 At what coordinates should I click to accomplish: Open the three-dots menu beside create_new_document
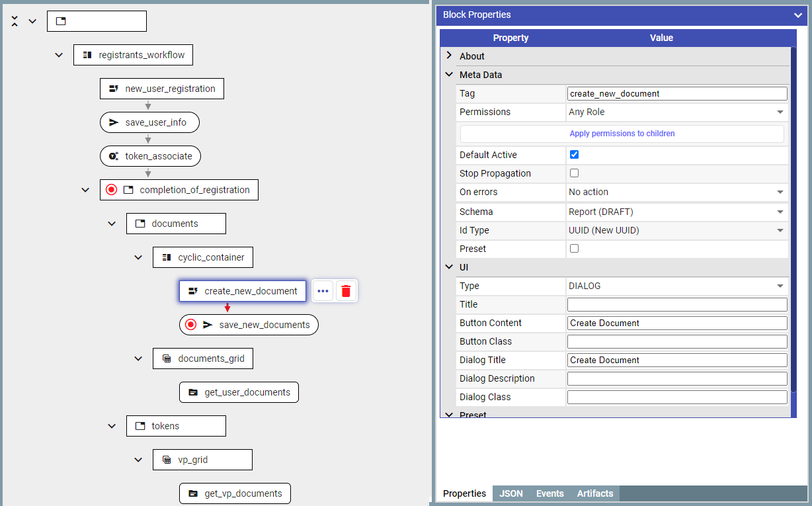point(323,291)
